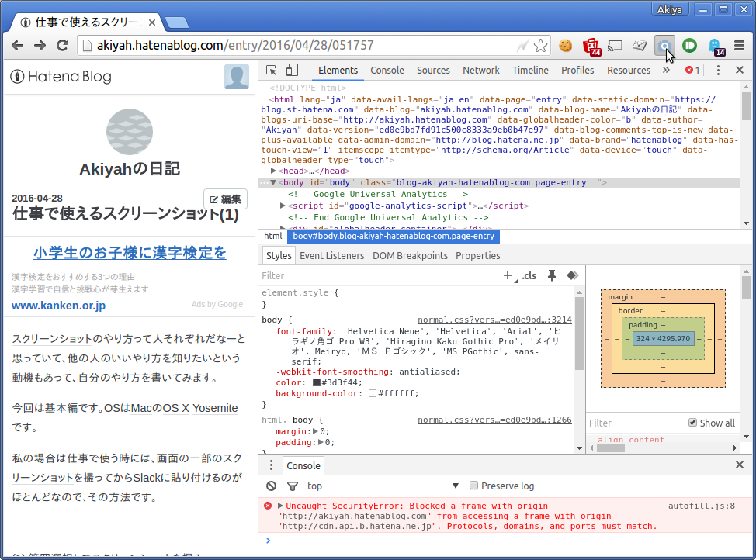Open the Chrome hamburger menu

point(739,45)
